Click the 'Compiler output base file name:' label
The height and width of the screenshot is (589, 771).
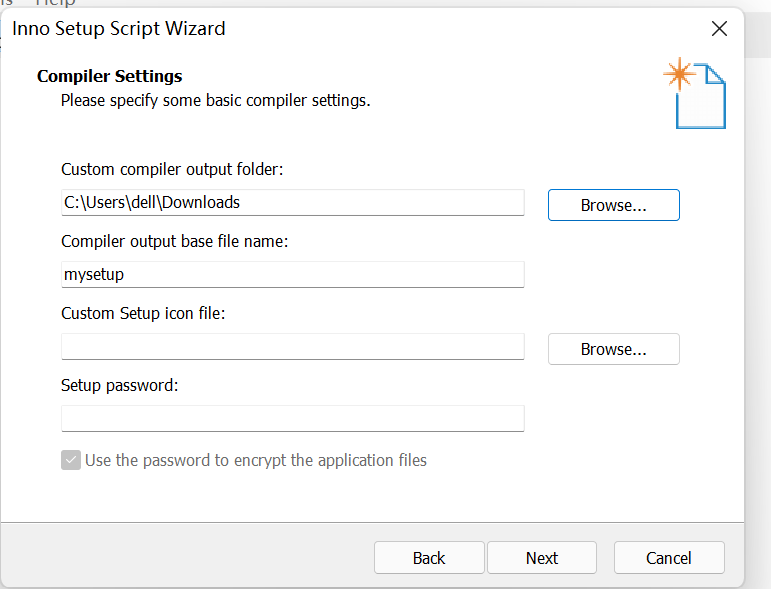tap(175, 241)
